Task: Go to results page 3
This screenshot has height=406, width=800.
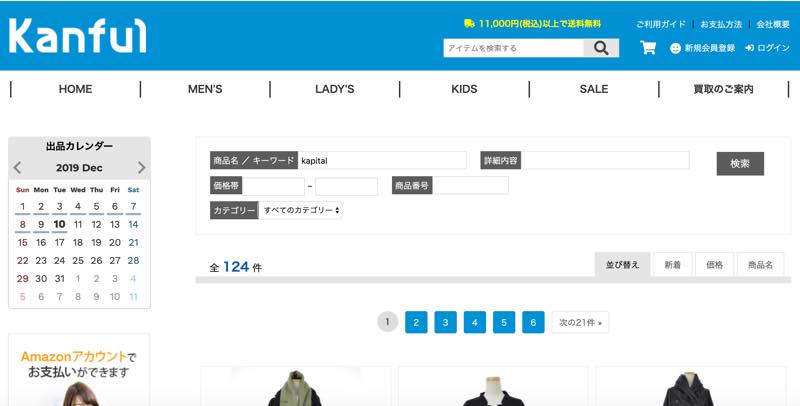Action: [445, 322]
